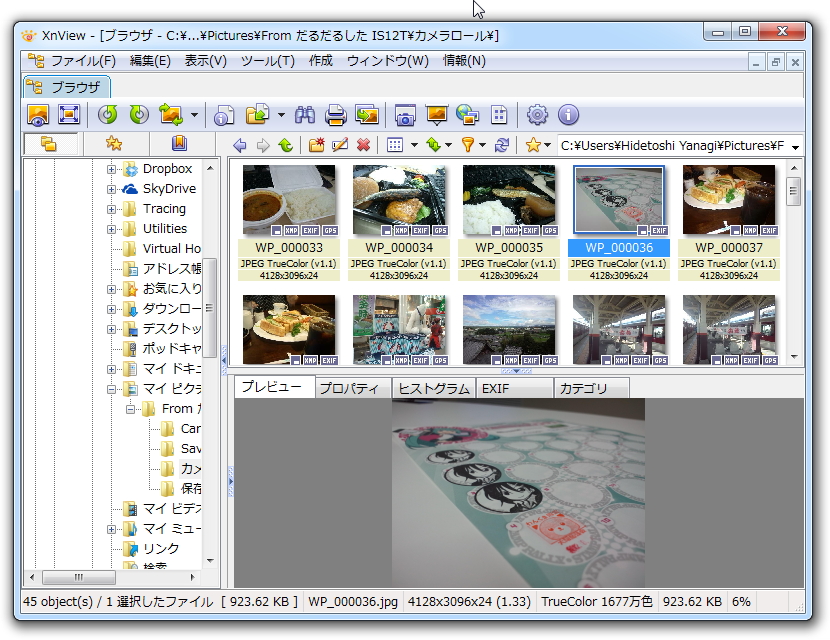The image size is (830, 640).
Task: Click the screen capture camera icon
Action: pyautogui.click(x=405, y=115)
